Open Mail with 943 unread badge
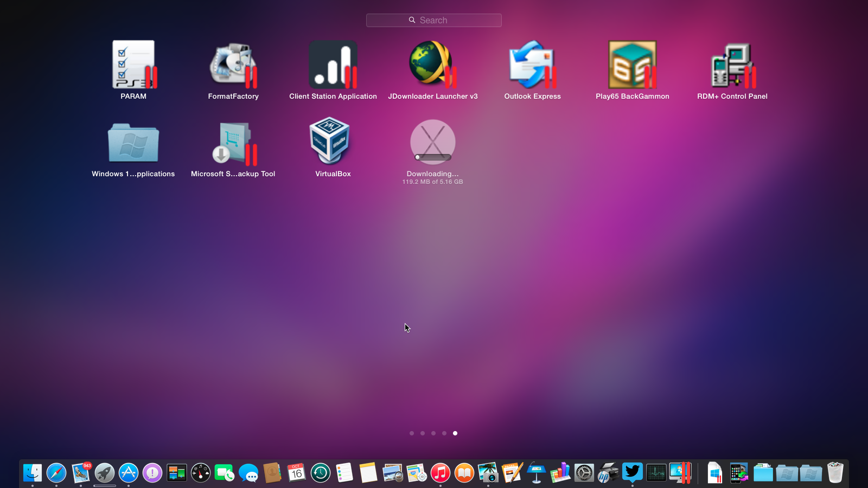 [81, 473]
